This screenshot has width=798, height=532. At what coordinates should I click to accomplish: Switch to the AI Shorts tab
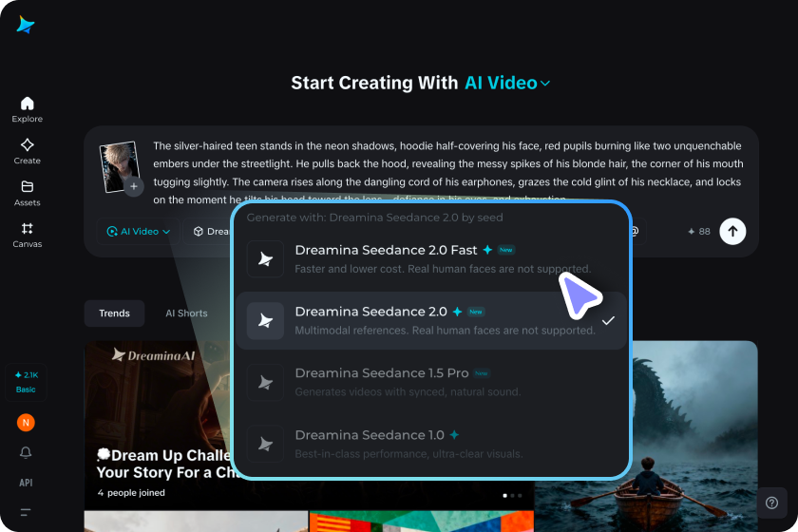pyautogui.click(x=186, y=313)
